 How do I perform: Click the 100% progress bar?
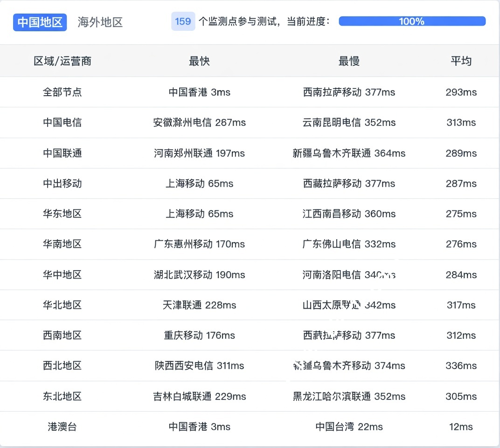(x=412, y=21)
